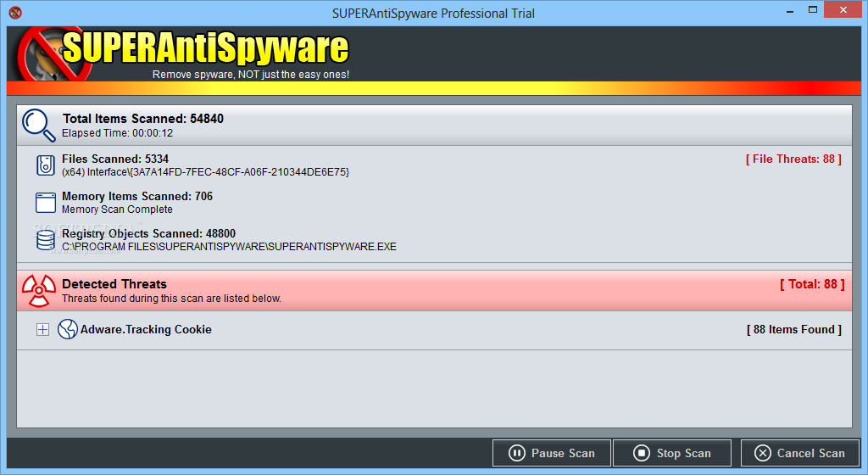The width and height of the screenshot is (868, 475).
Task: Click 'Registry Objects Scanned: 48800' label
Action: [149, 233]
